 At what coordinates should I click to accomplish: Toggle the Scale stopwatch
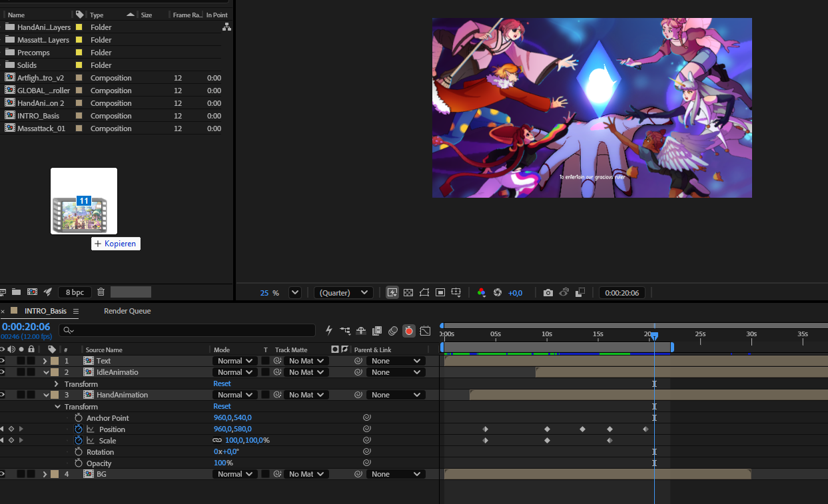coord(79,441)
